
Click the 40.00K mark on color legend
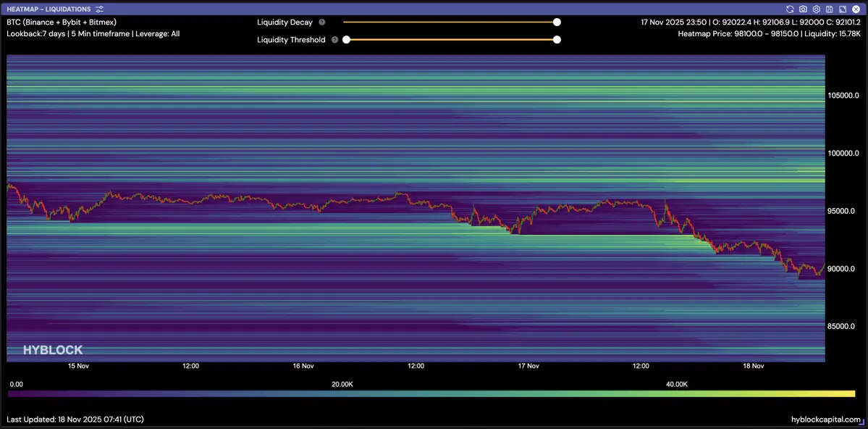coord(676,384)
